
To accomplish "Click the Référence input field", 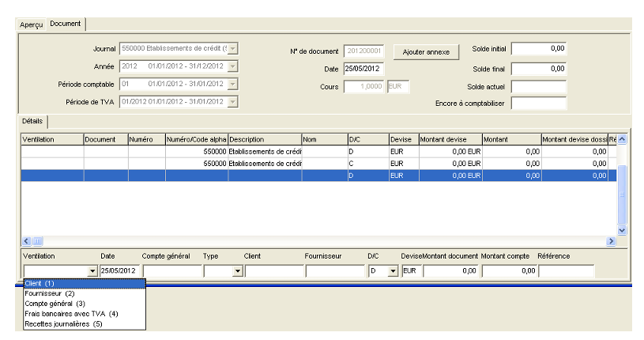I will tap(567, 270).
